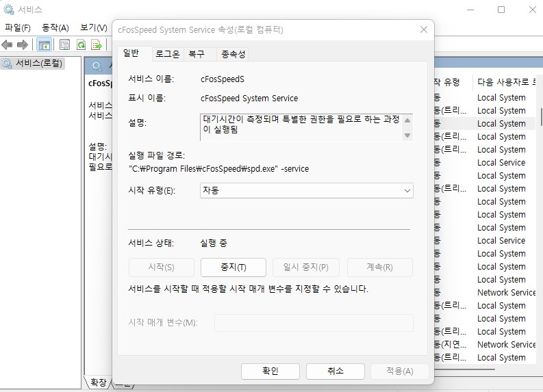
Task: Click the first Network Service row entry
Action: tap(506, 293)
